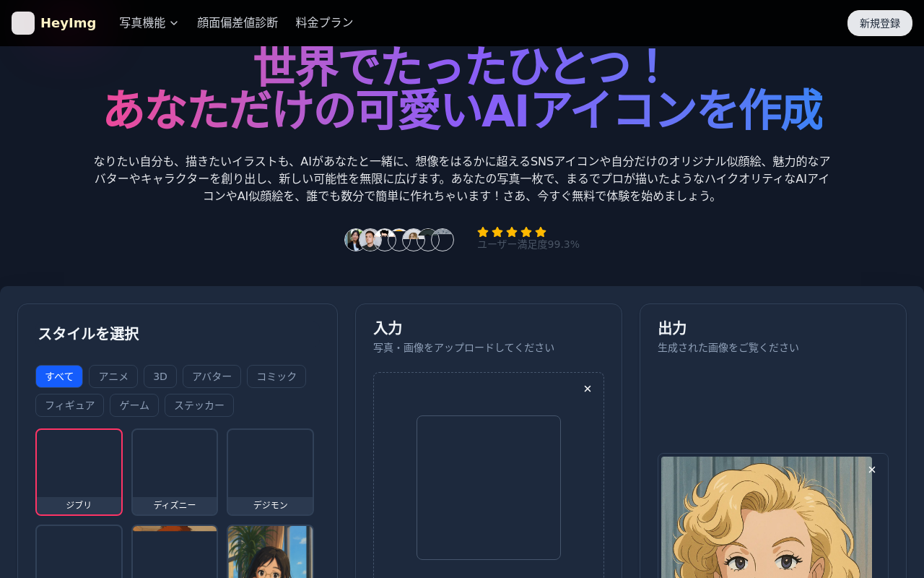Expand the 写真機能 dropdown menu
The width and height of the screenshot is (924, 578).
(149, 23)
